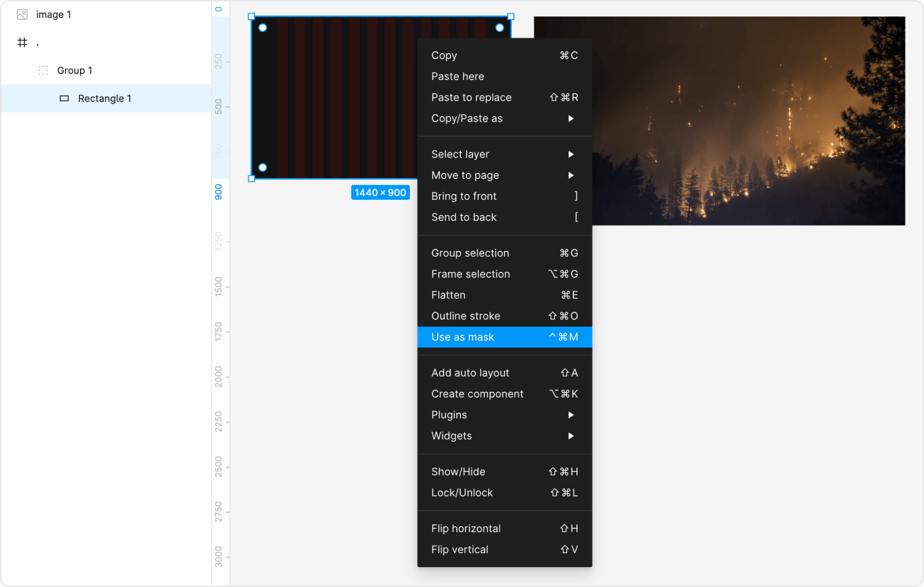Click the forest fire image on canvas
The image size is (924, 587).
[749, 122]
